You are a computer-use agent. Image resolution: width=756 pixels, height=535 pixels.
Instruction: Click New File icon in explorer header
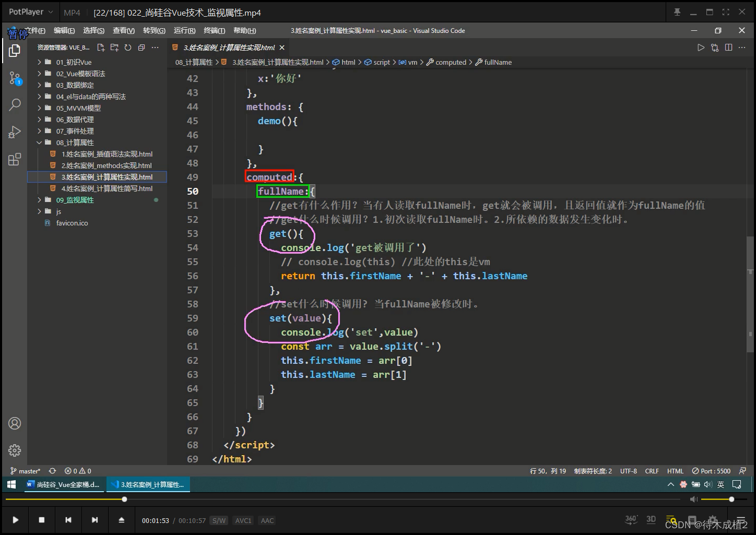click(101, 47)
